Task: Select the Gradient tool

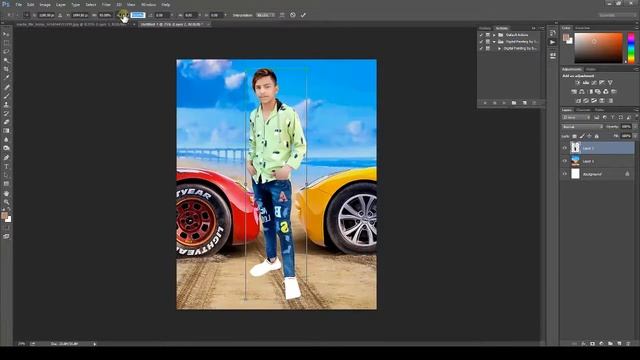Action: 6,131
